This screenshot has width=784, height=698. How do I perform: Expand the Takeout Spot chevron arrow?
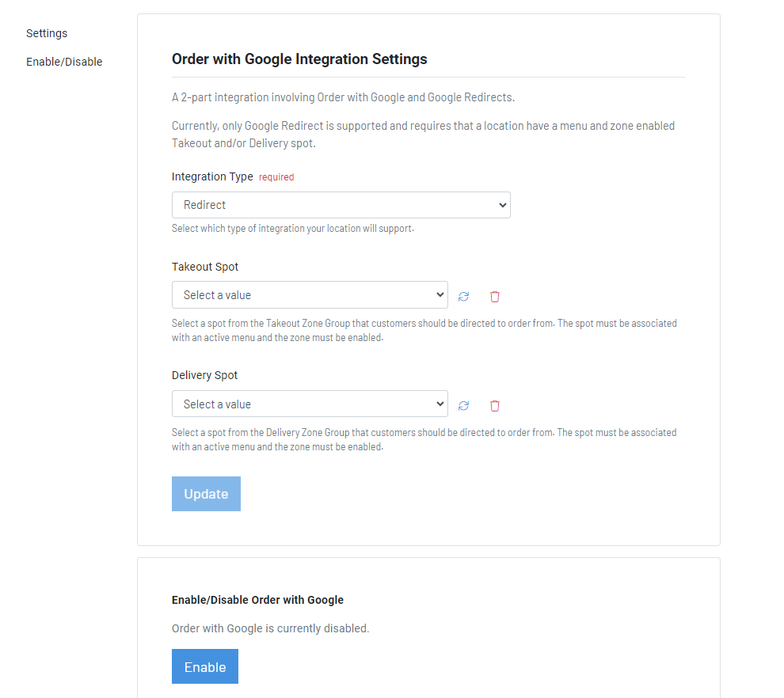440,294
